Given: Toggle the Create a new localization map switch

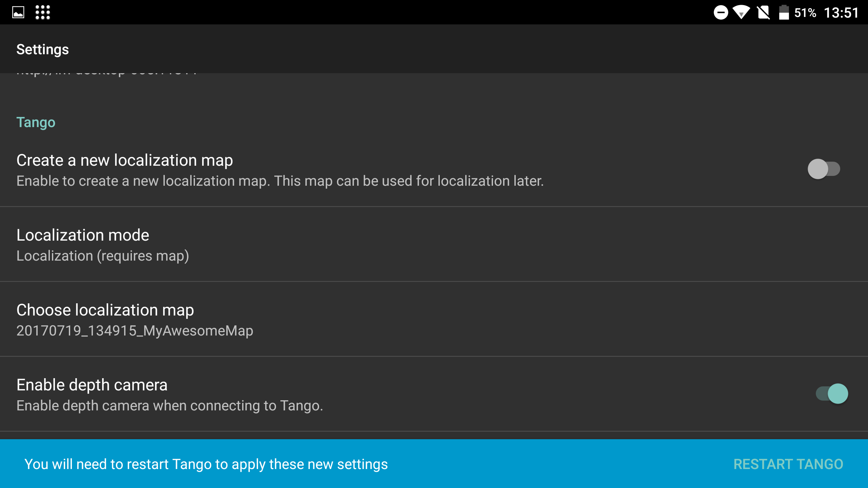Looking at the screenshot, I should pos(824,169).
